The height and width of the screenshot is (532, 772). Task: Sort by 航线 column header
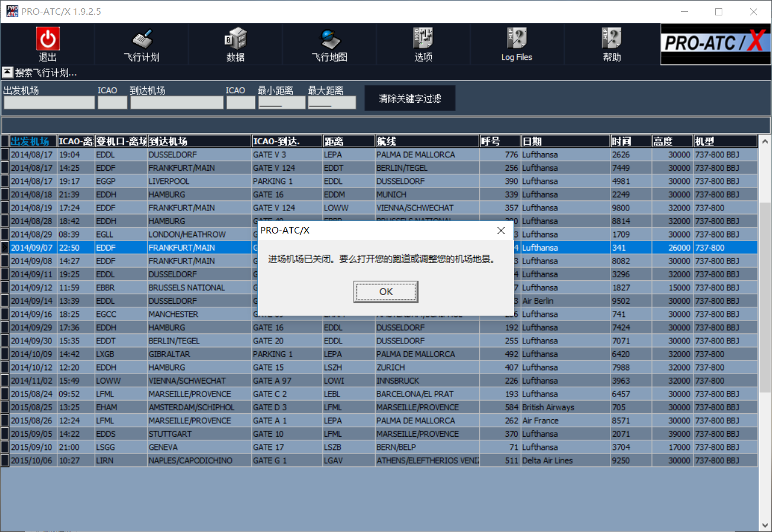pos(427,141)
